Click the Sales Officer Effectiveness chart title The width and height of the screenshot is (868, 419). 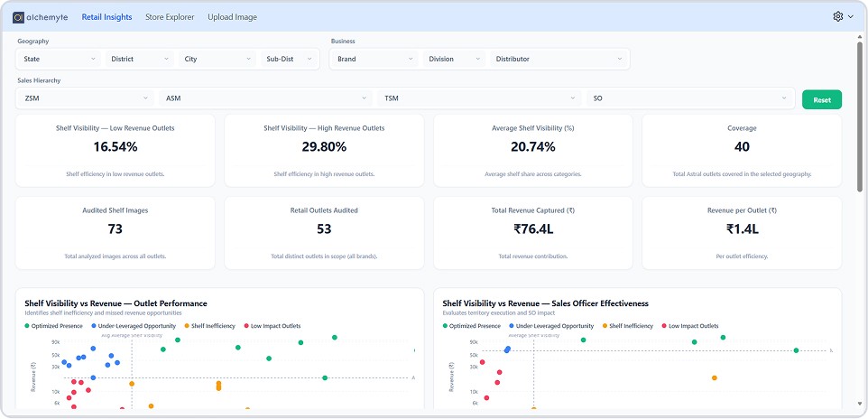545,303
